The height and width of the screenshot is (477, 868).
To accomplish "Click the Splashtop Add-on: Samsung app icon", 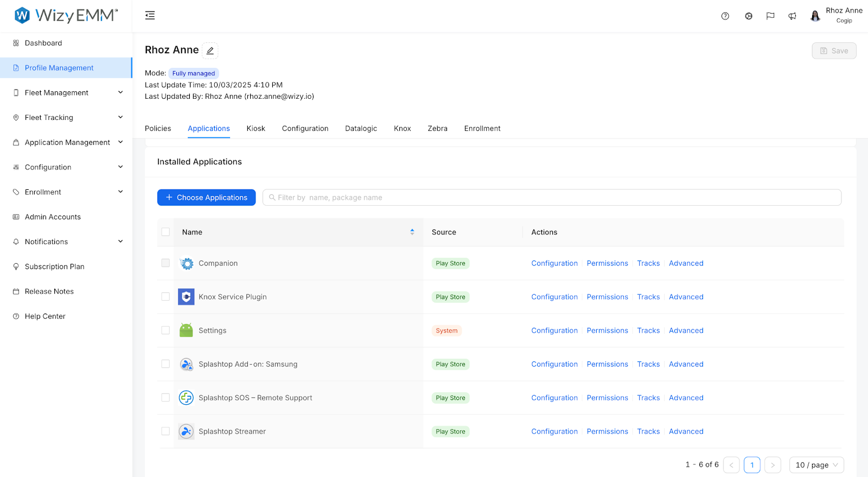I will (186, 364).
